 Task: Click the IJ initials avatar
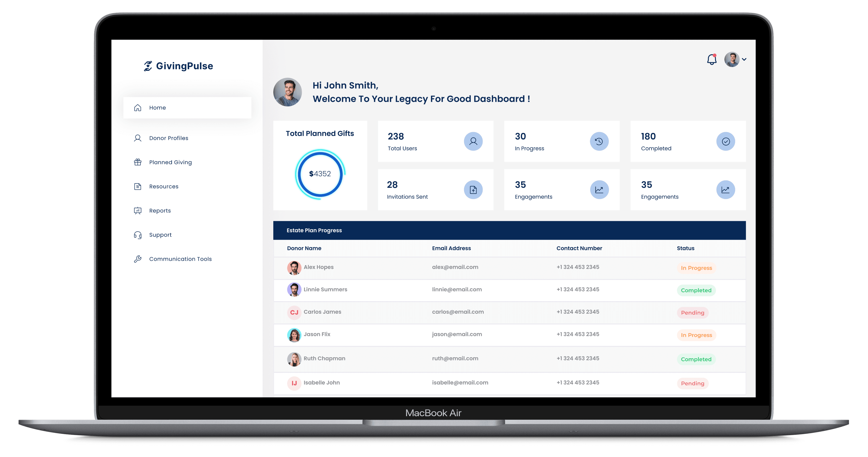pos(294,383)
